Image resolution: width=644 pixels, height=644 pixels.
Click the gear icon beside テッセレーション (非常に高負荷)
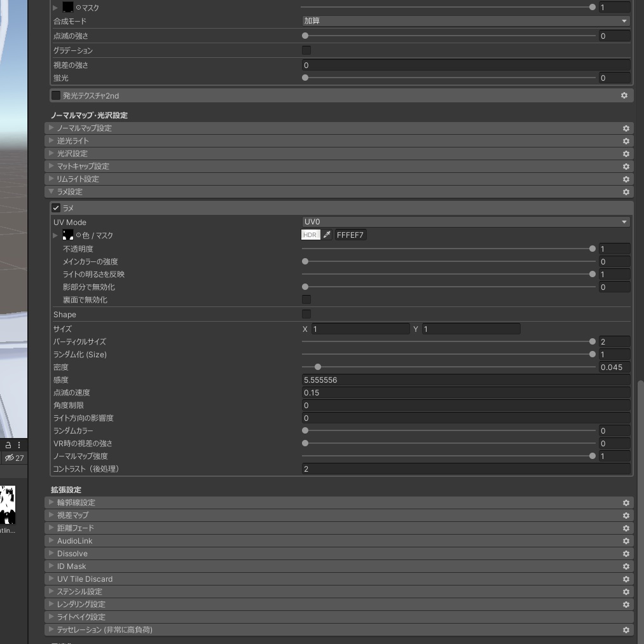coord(626,629)
